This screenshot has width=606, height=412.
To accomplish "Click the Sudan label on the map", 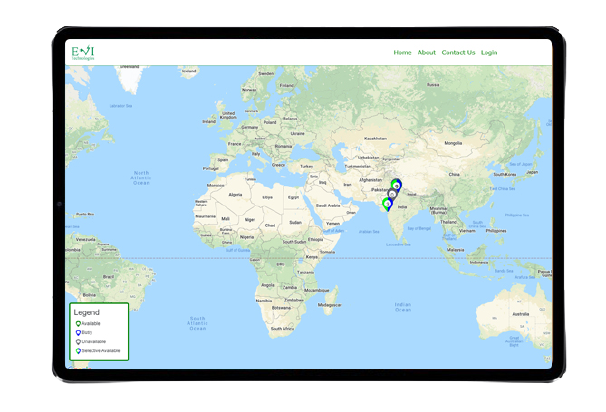I will [x=295, y=222].
